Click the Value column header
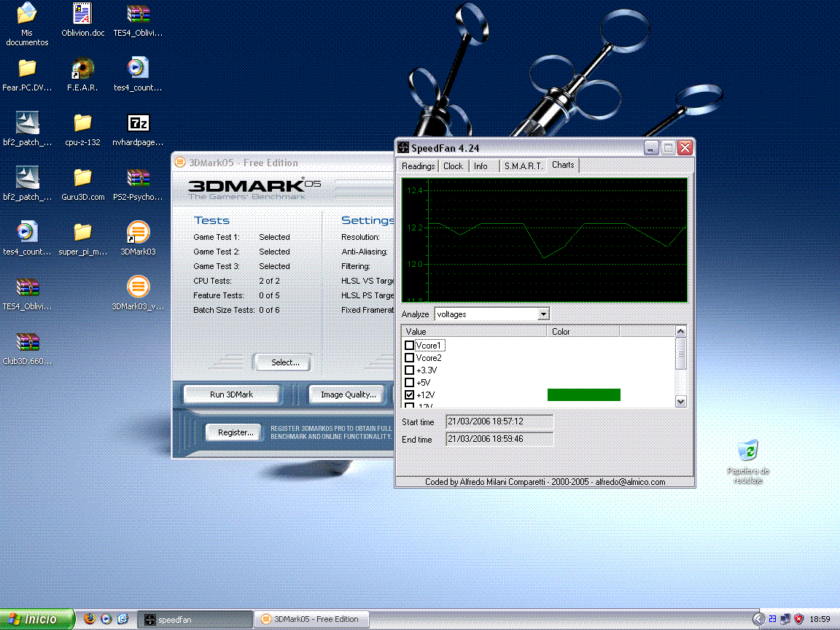 point(474,332)
